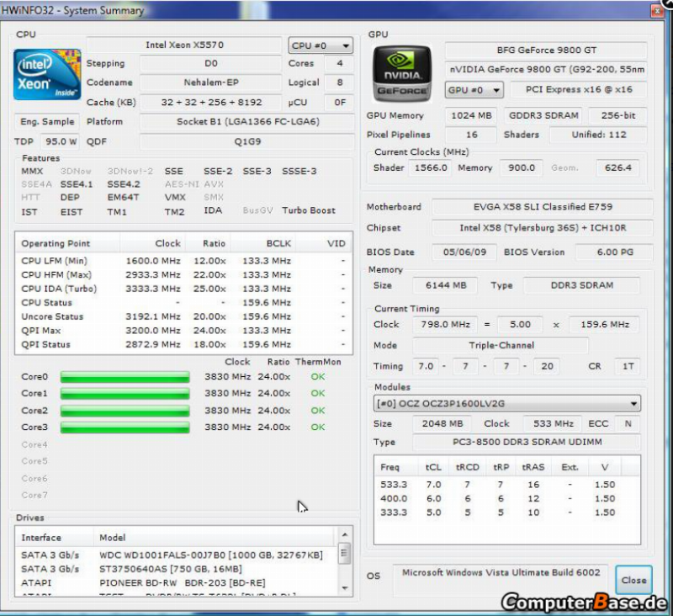Image resolution: width=673 pixels, height=616 pixels.
Task: Open the CPU #0 selector dropdown
Action: 321,45
